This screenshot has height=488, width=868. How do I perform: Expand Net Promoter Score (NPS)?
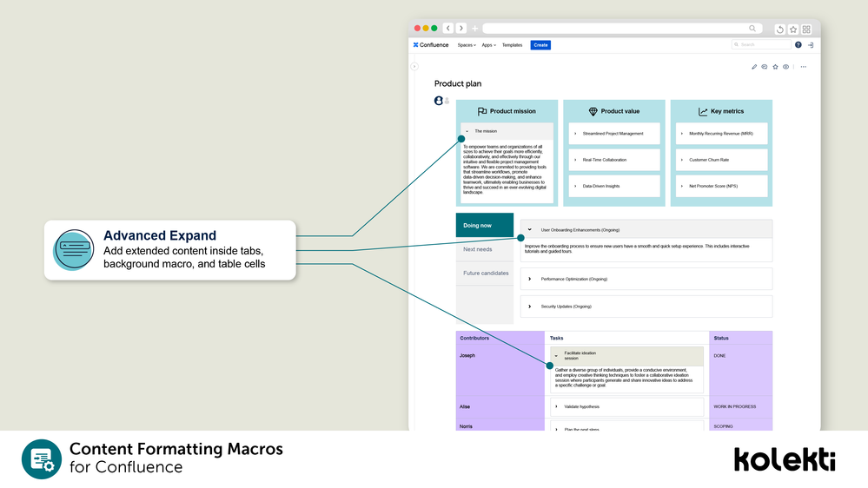coord(721,186)
